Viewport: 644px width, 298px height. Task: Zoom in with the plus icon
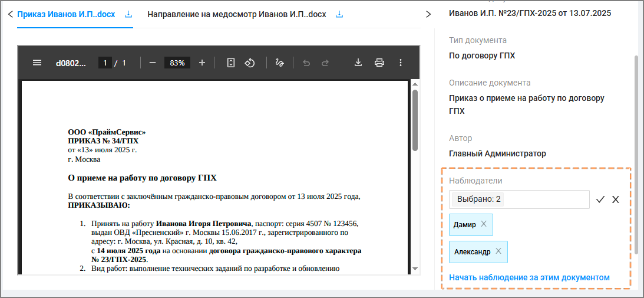click(202, 63)
